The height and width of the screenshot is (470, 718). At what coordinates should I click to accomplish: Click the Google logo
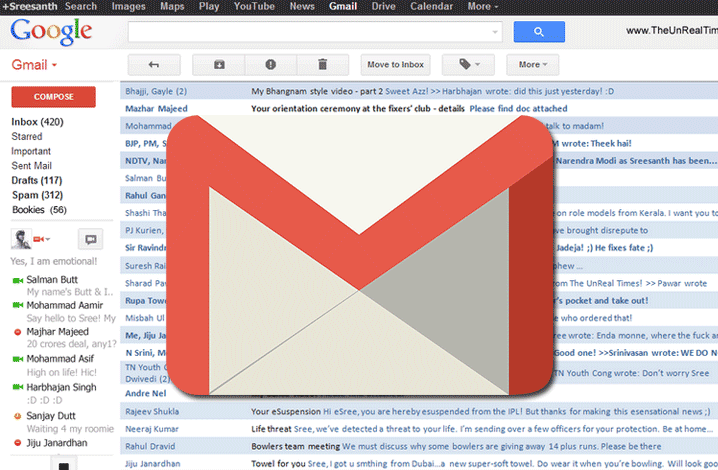click(51, 32)
